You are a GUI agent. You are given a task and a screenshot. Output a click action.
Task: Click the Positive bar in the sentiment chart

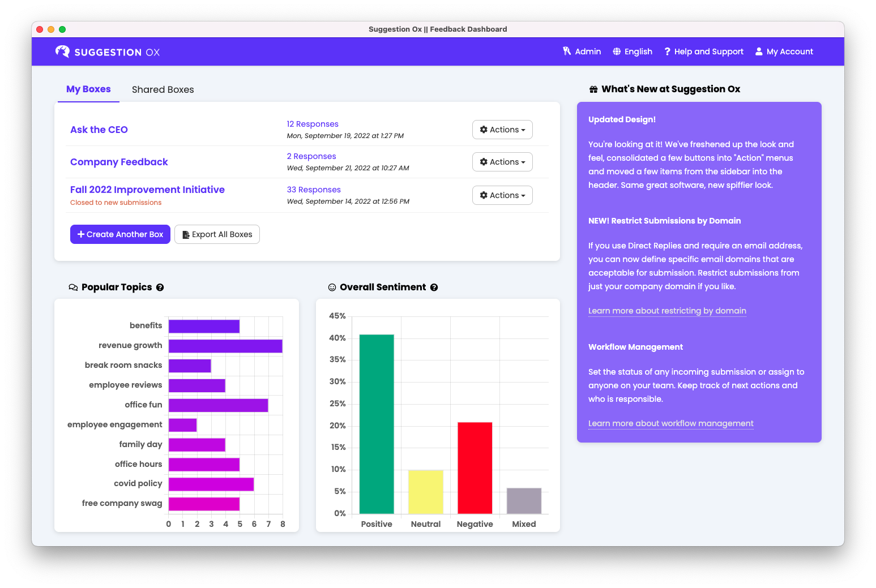click(376, 424)
